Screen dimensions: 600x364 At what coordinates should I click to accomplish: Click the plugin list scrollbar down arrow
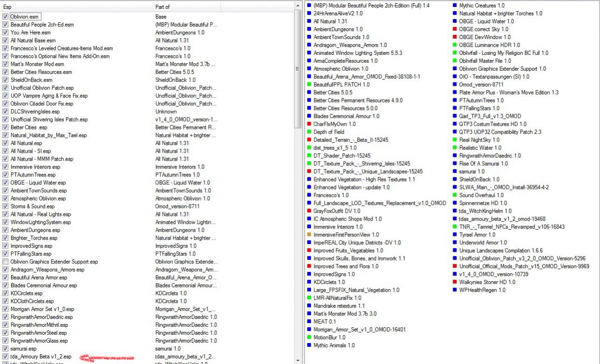[x=298, y=360]
